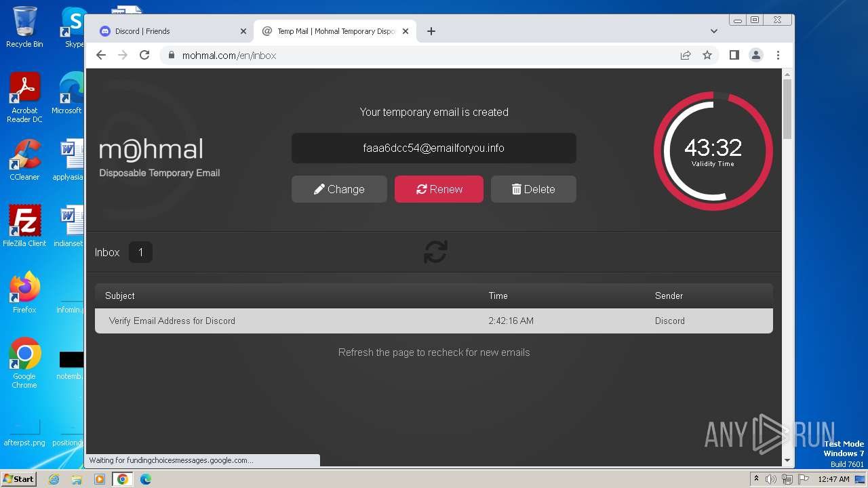Switch to Discord | Friends tab

(x=166, y=31)
